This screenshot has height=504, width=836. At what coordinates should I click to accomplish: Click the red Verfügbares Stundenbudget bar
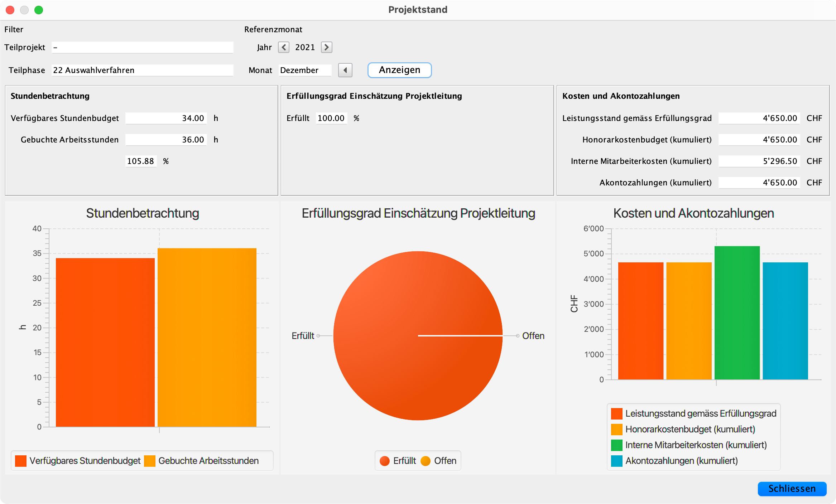(x=105, y=342)
